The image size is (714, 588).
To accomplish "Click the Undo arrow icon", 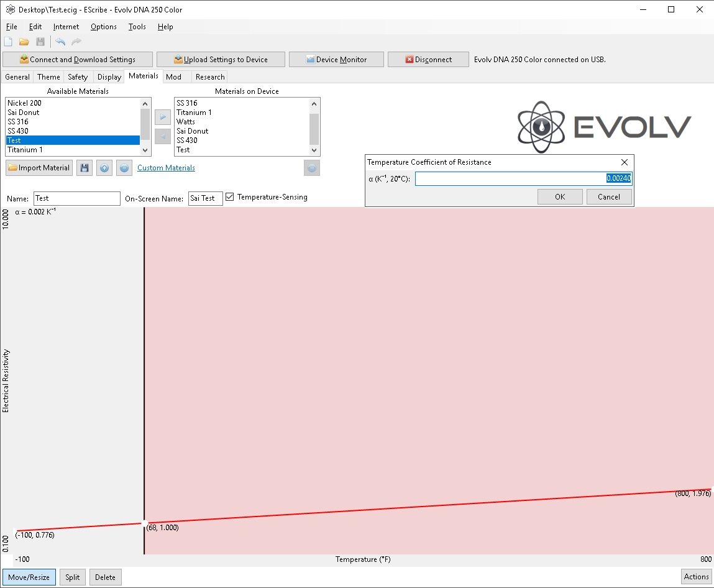I will pyautogui.click(x=60, y=42).
